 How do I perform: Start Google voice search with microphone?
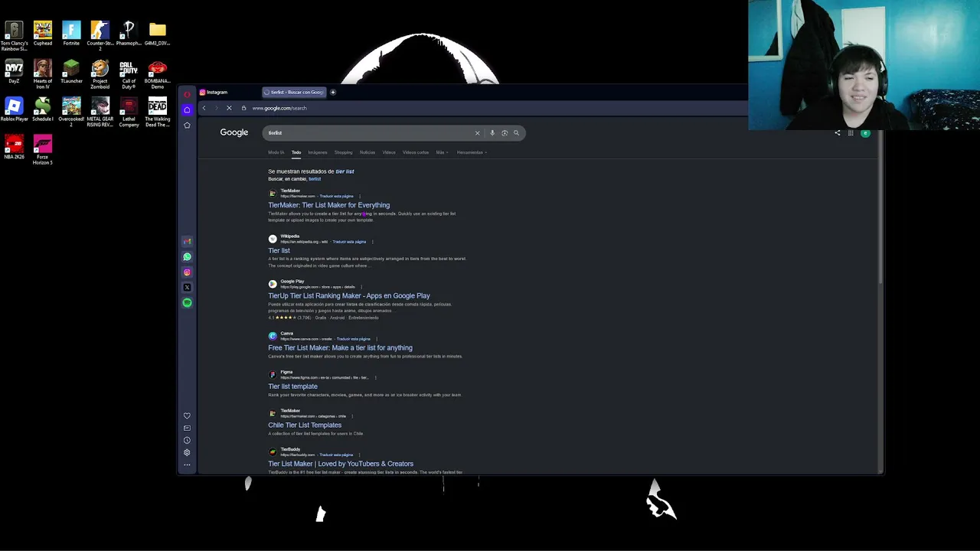click(492, 133)
